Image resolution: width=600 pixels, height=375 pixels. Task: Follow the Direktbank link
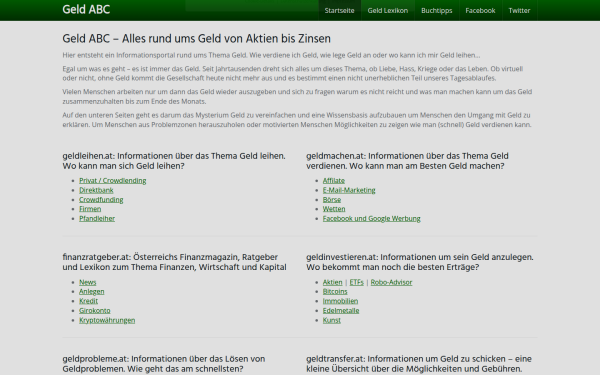coord(96,190)
